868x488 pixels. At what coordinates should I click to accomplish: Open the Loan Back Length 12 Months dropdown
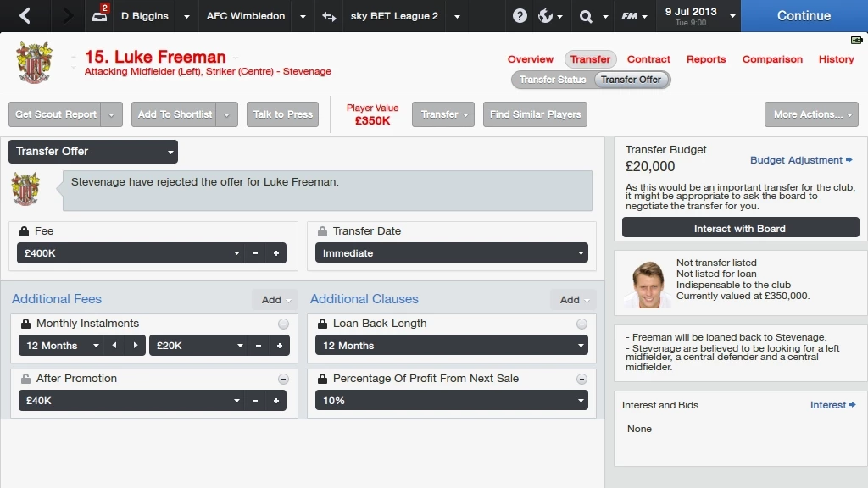pos(452,346)
